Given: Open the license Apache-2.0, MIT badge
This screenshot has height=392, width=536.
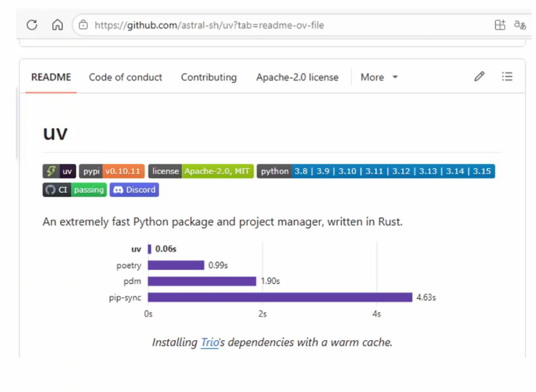Looking at the screenshot, I should coord(201,171).
